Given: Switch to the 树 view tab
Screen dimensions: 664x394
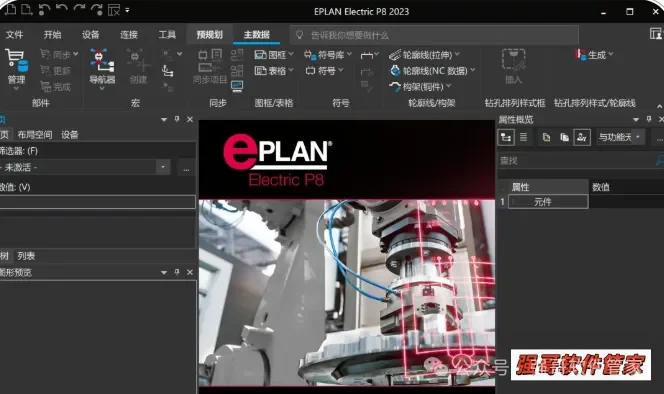Looking at the screenshot, I should [x=4, y=256].
